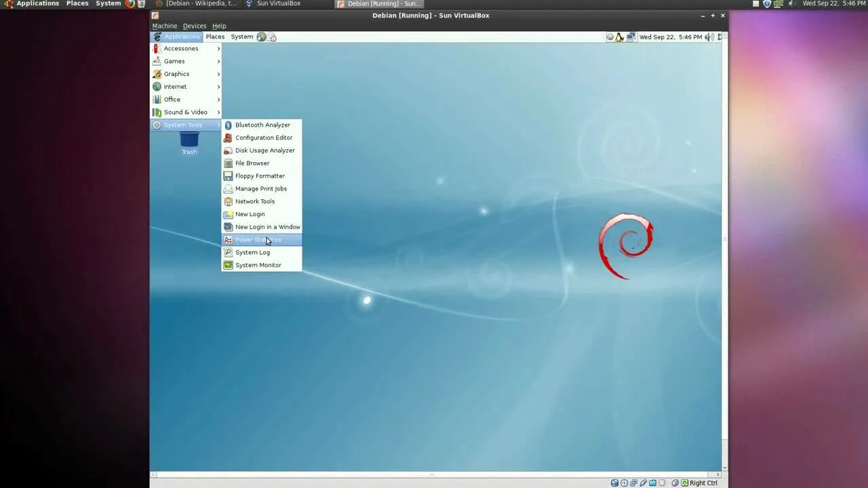The width and height of the screenshot is (868, 488).
Task: Open the System Log entry
Action: [x=262, y=252]
